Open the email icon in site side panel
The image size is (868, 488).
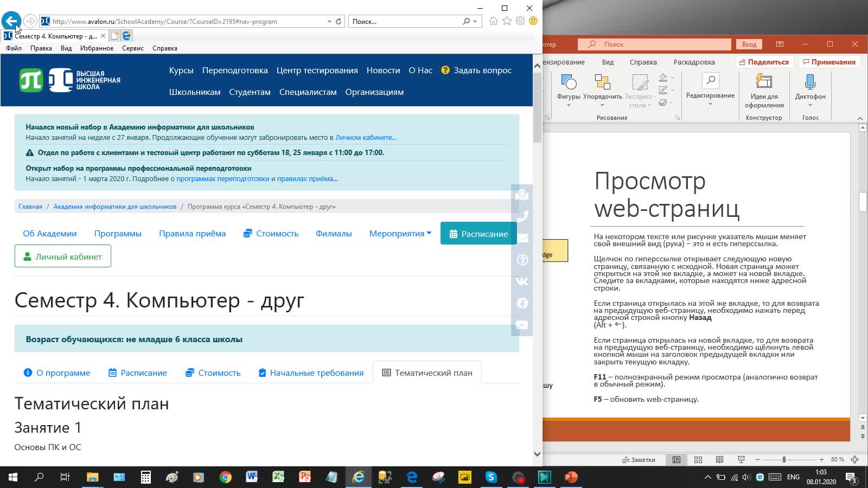tap(522, 238)
